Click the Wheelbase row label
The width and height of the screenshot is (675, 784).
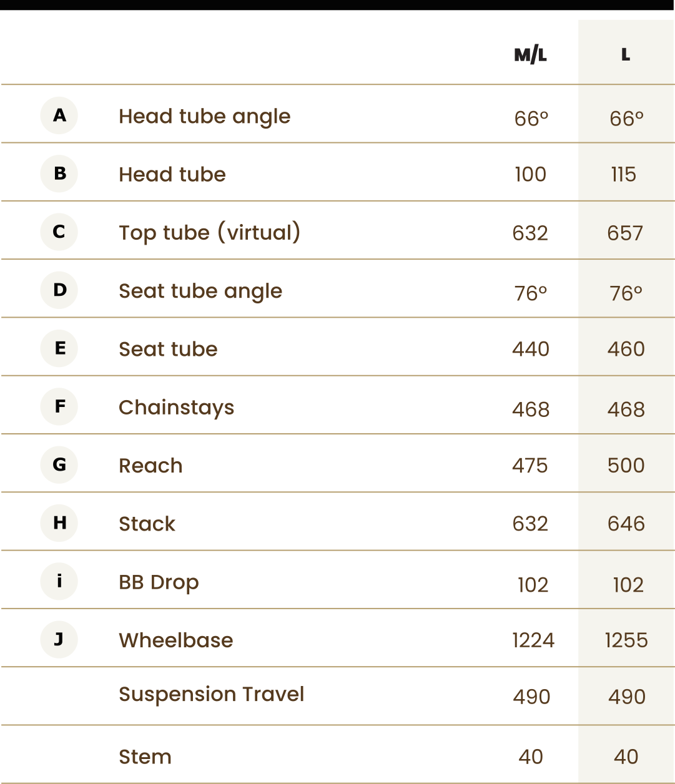tap(176, 640)
